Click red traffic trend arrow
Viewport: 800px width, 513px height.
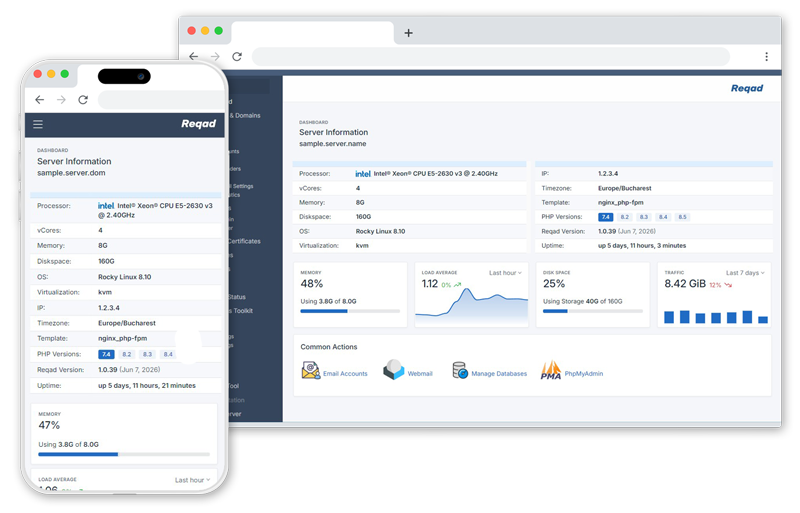(x=728, y=285)
